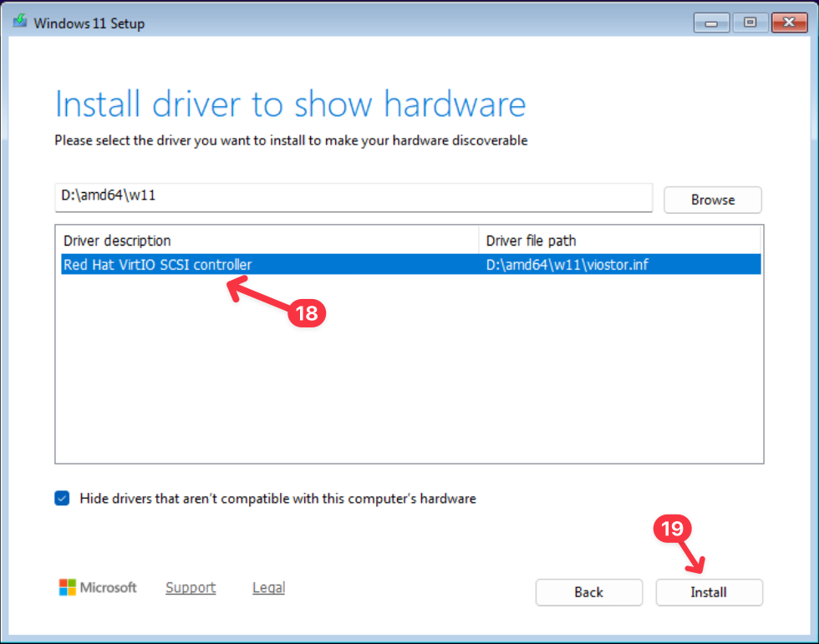Close the Windows 11 Setup window

786,23
